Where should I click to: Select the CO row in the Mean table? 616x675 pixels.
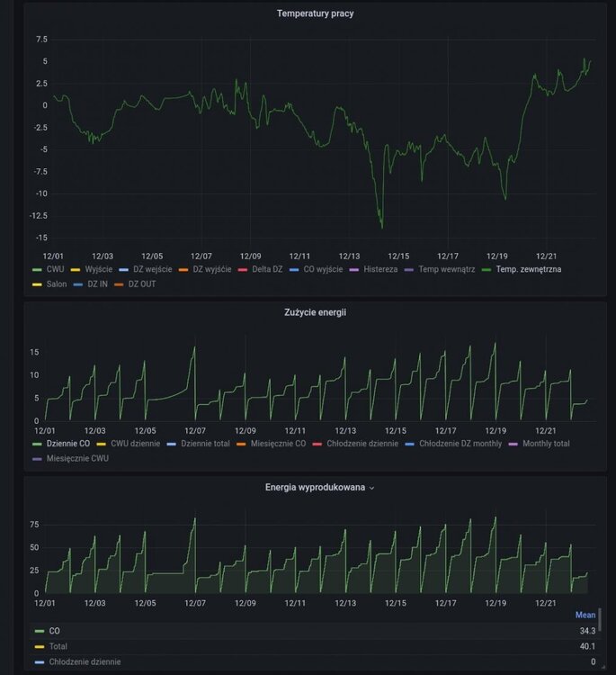[x=56, y=631]
